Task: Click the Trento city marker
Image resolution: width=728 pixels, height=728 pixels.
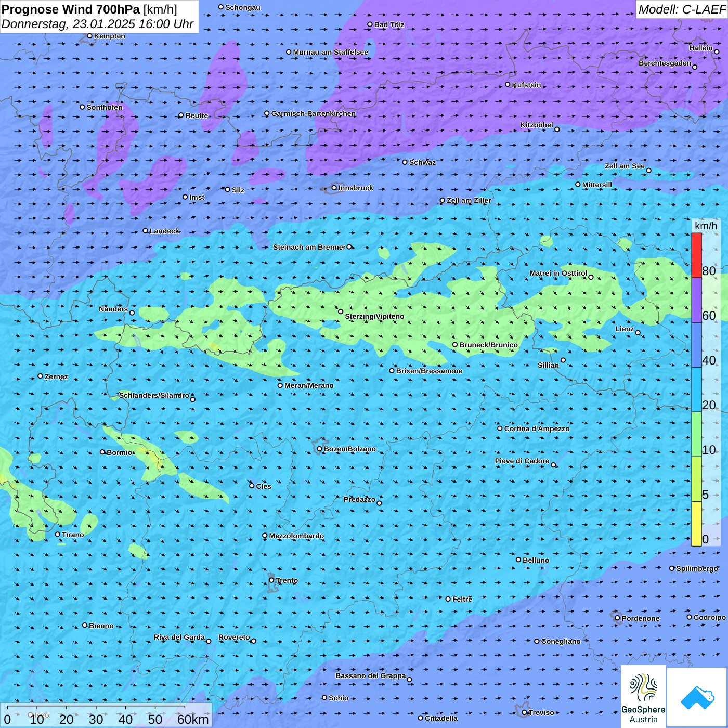Action: tap(271, 580)
